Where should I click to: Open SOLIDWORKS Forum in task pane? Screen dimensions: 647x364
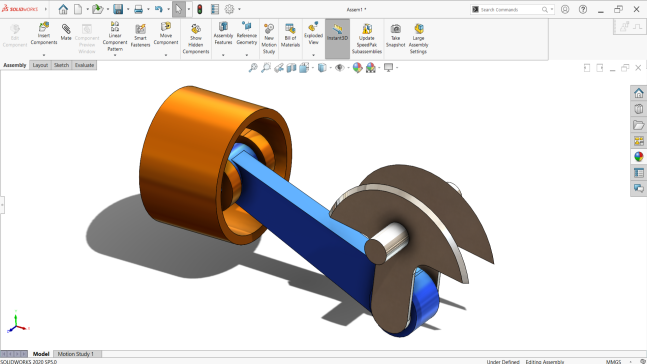click(639, 189)
